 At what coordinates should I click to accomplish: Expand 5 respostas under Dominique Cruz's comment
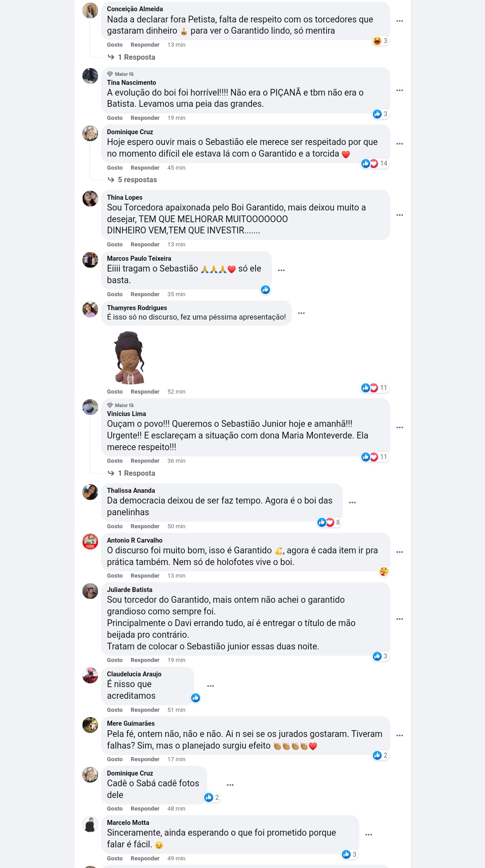point(132,180)
